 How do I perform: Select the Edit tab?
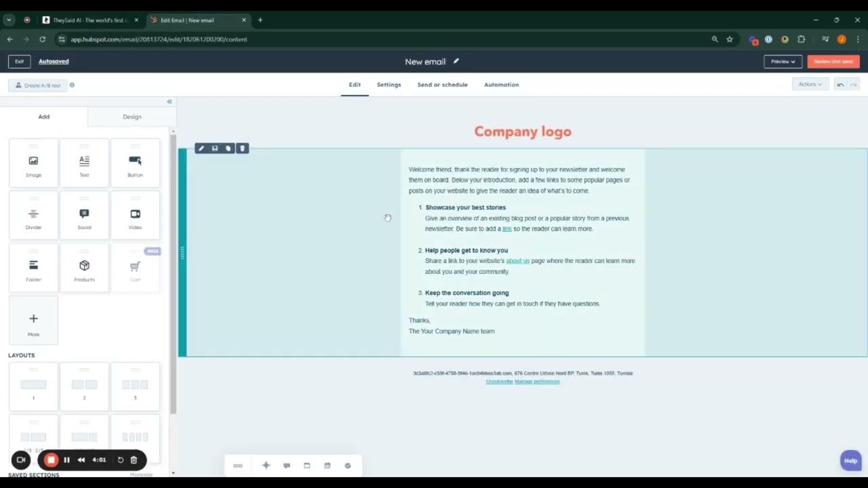click(x=355, y=85)
